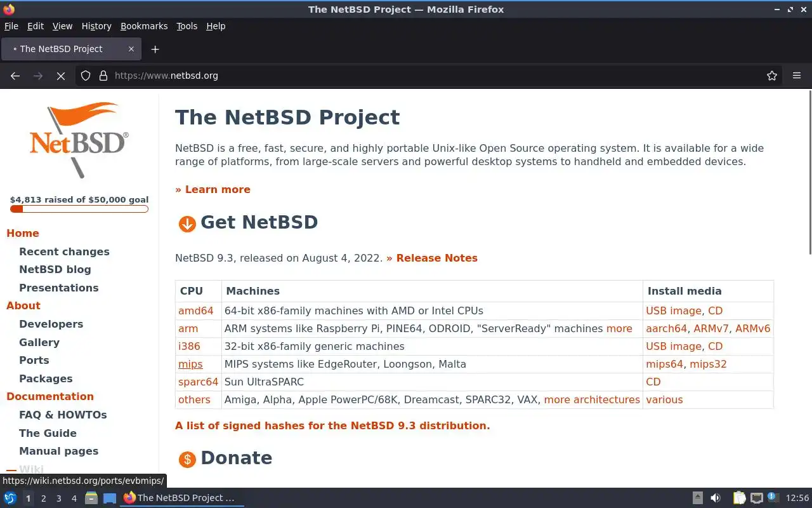Open the amd64 USB image link
Image resolution: width=812 pixels, height=508 pixels.
(673, 311)
